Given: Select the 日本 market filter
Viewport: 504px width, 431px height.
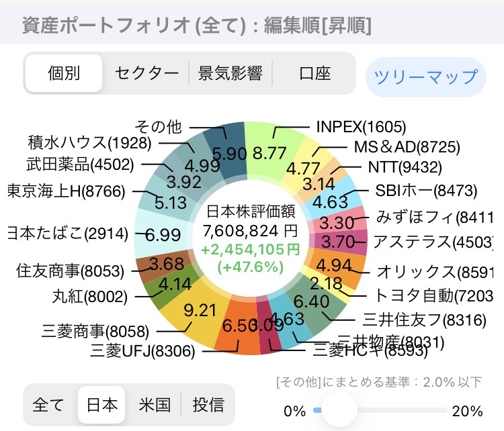Looking at the screenshot, I should pos(101,405).
